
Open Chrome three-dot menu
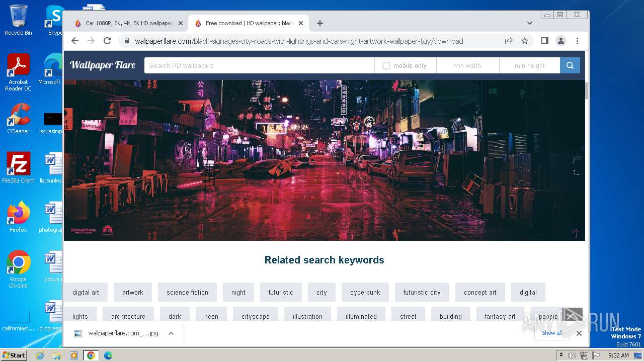click(x=577, y=41)
